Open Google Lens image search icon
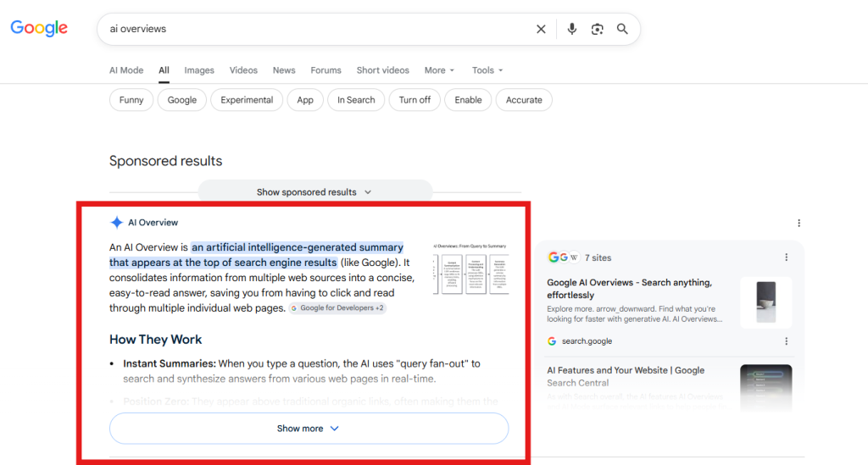868x465 pixels. tap(597, 30)
